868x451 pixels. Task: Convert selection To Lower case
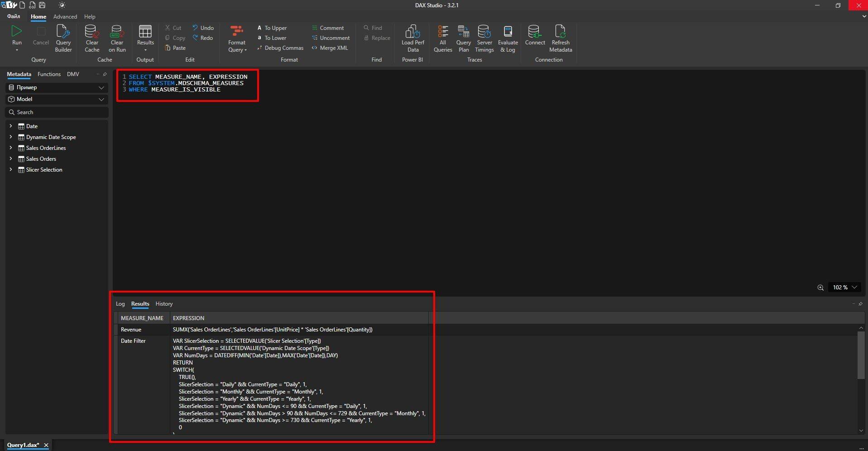[x=272, y=38]
